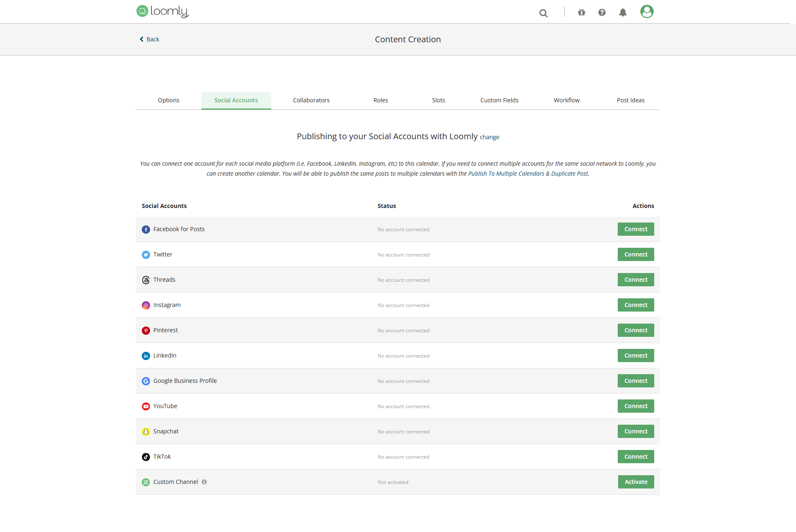Screen dimensions: 796x532
Task: Open the Workflow tab
Action: point(567,100)
